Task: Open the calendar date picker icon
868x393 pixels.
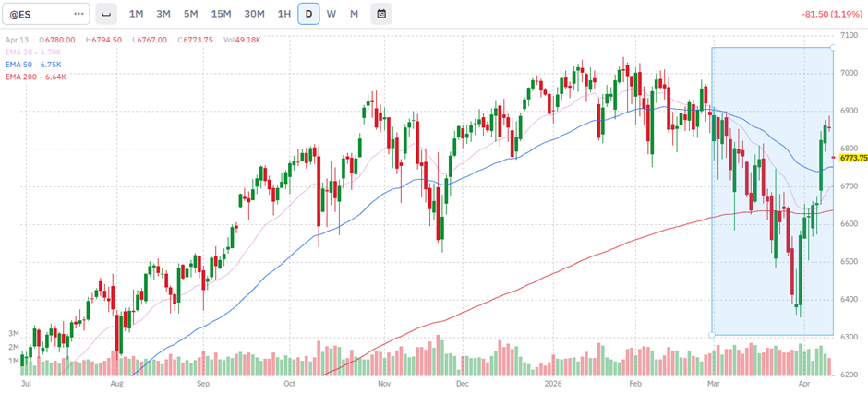Action: [381, 14]
